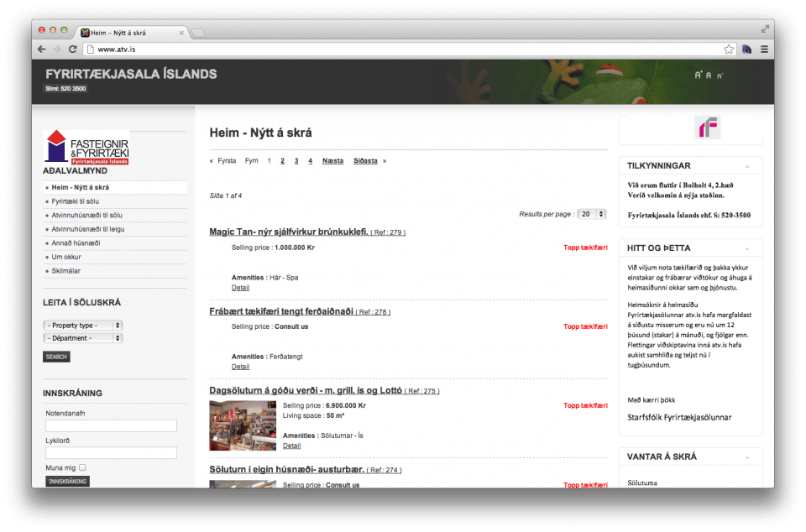Screen dimensions: 806x532
Task: Click the extension icon beside the bookmark star
Action: tap(746, 50)
